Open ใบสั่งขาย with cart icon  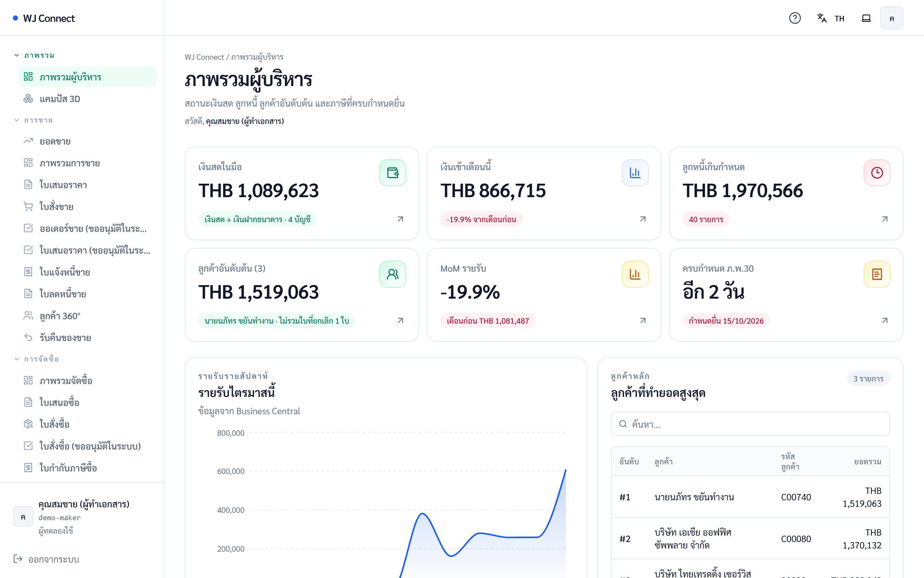pyautogui.click(x=87, y=206)
